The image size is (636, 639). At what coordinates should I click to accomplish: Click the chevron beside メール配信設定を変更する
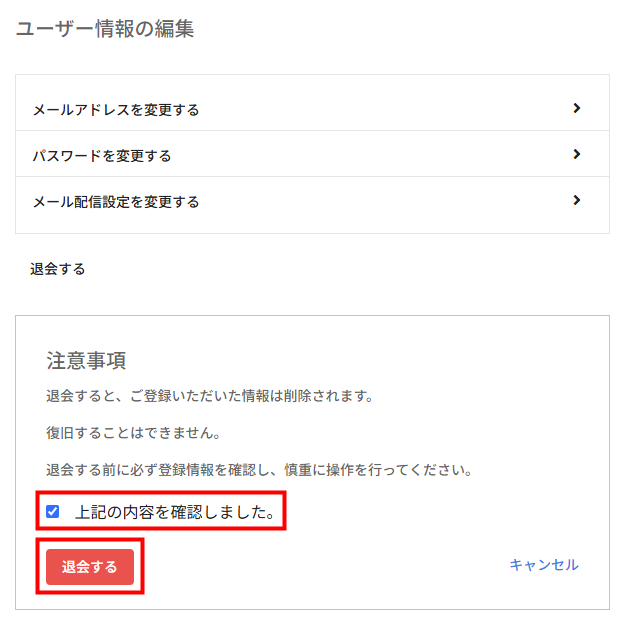tap(577, 200)
